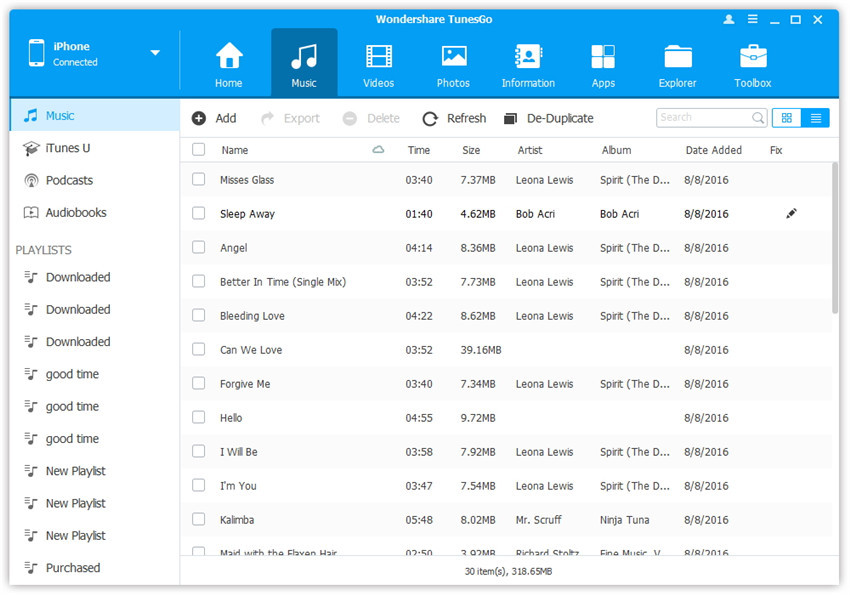Click the Delete minus button
The height and width of the screenshot is (595, 850).
tap(371, 118)
